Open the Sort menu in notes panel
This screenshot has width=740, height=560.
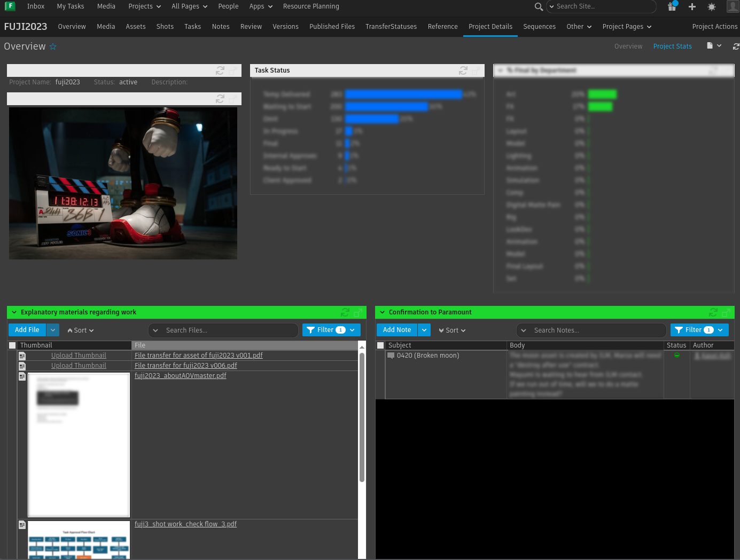click(x=452, y=330)
